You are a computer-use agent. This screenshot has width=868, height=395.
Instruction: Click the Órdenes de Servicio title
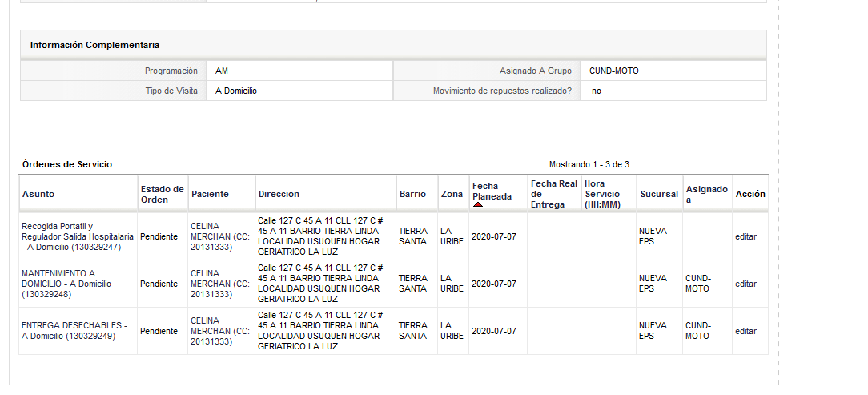(x=67, y=164)
